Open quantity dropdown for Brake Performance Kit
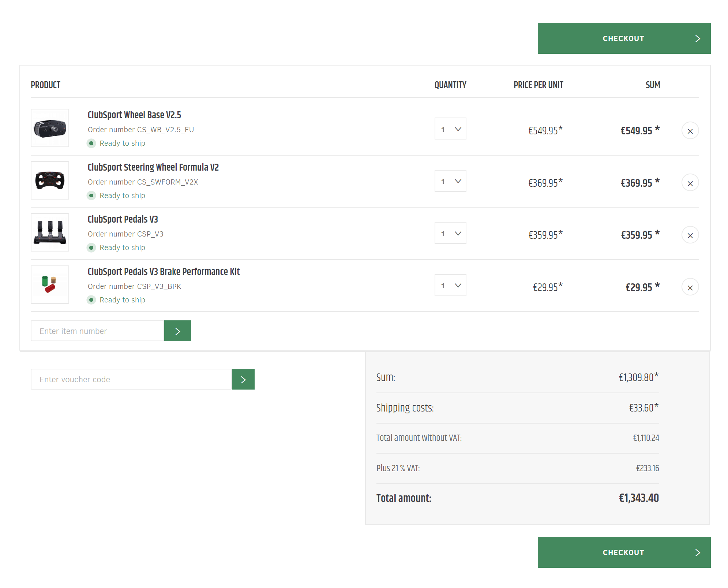Viewport: 728px width, 588px height. tap(450, 286)
